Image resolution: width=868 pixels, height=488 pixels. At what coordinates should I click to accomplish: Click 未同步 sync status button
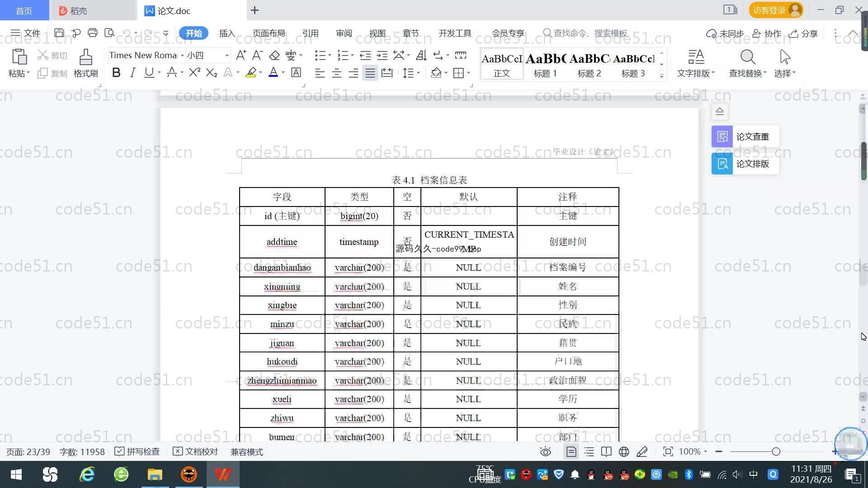(725, 33)
